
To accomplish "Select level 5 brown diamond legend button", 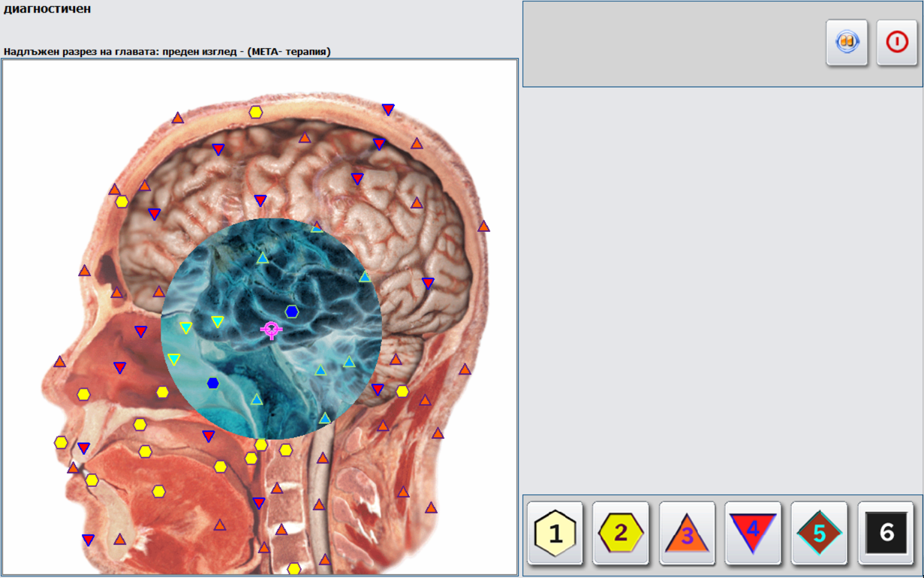I will pyautogui.click(x=819, y=533).
